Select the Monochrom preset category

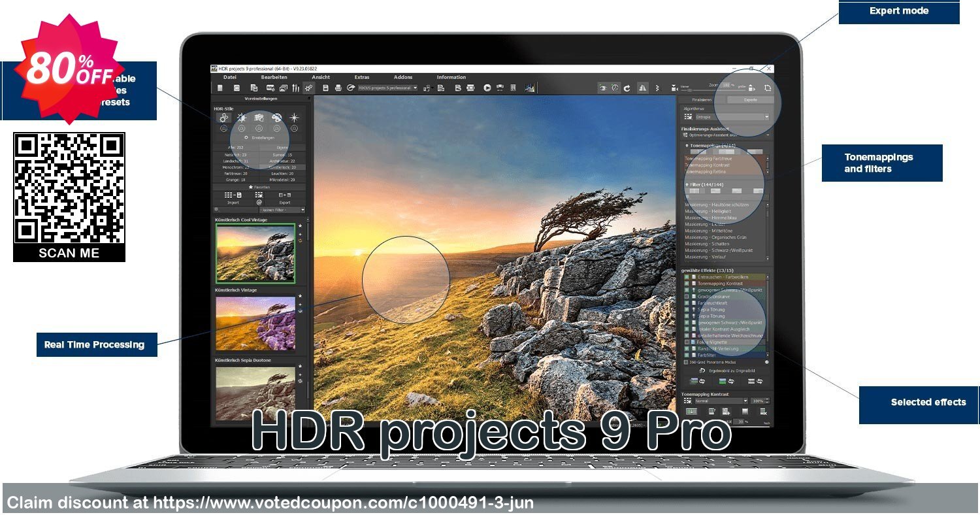[236, 167]
